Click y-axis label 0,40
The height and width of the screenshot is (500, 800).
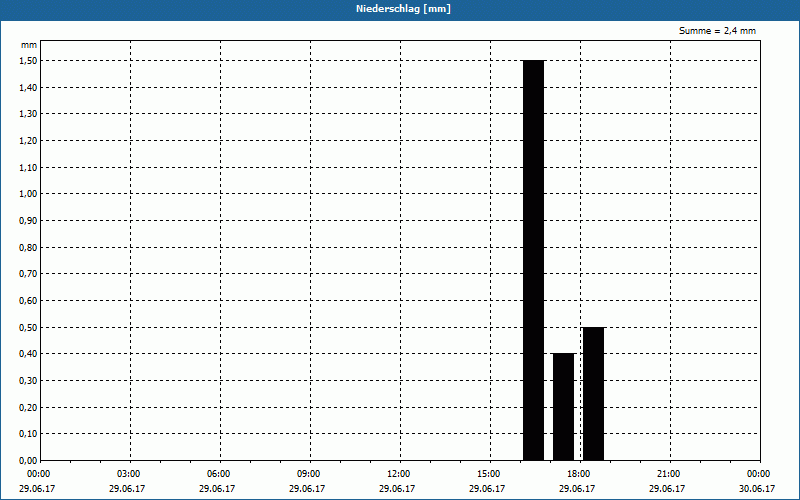(28, 354)
